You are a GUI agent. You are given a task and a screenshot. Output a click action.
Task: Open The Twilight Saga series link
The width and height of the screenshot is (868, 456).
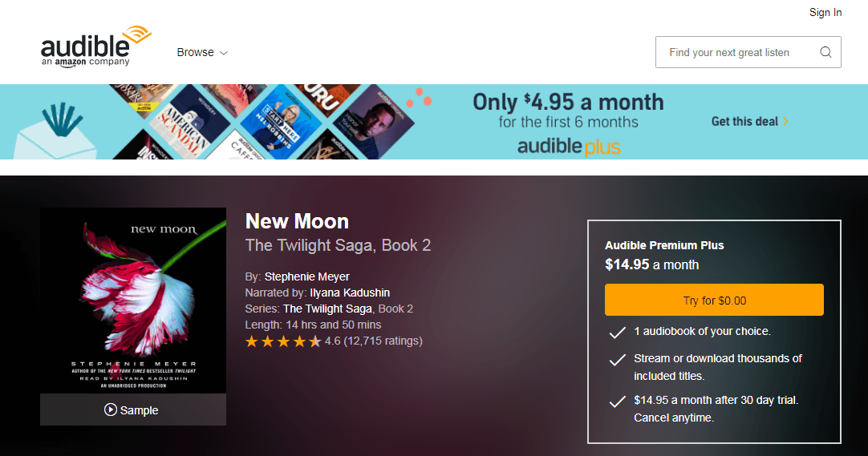pos(327,309)
